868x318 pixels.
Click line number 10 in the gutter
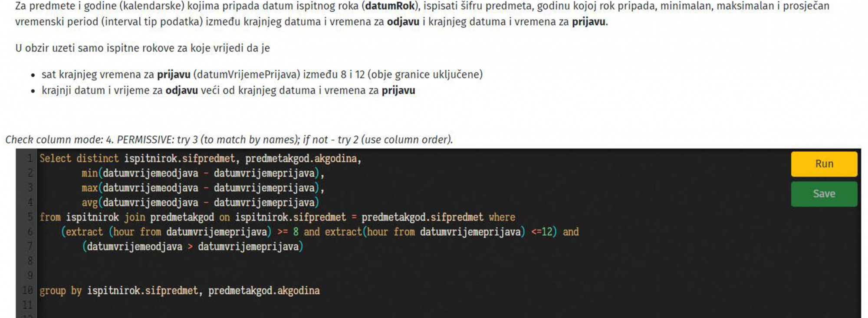(27, 291)
